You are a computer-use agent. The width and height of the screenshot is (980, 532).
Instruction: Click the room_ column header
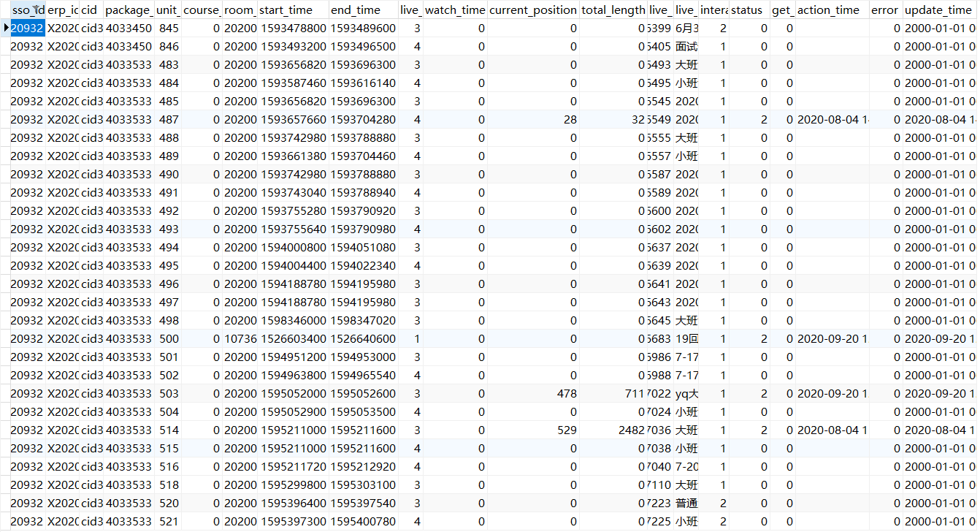[x=240, y=10]
